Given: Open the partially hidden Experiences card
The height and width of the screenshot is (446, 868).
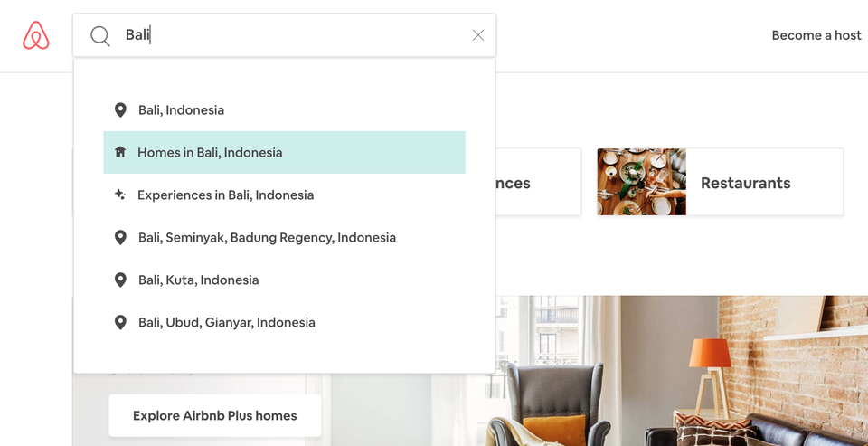Looking at the screenshot, I should point(538,182).
